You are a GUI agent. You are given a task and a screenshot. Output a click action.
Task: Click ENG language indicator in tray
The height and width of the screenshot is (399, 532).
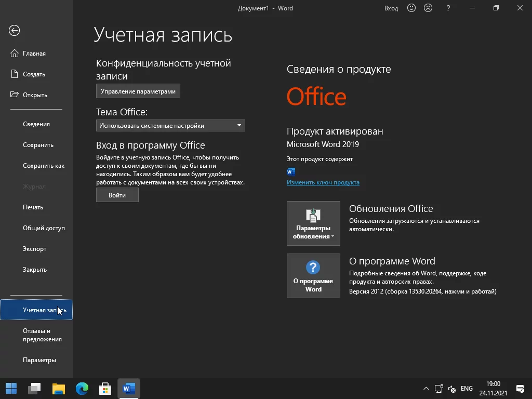click(x=467, y=389)
